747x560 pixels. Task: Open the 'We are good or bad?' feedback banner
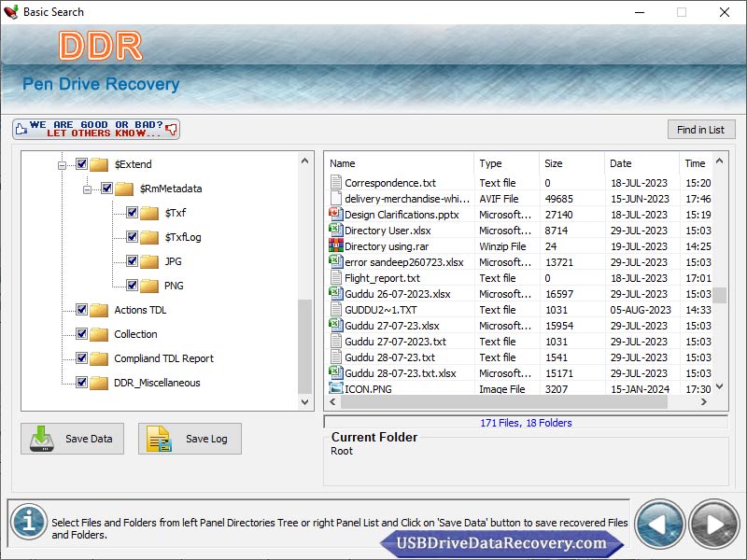pyautogui.click(x=96, y=129)
